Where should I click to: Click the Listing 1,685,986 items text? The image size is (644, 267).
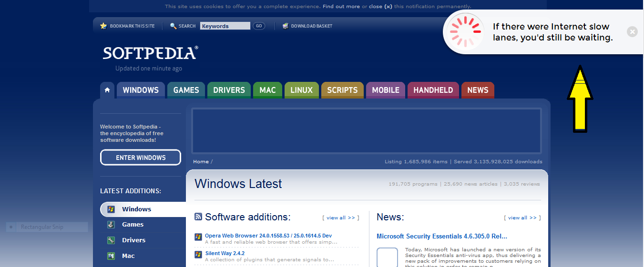click(416, 161)
